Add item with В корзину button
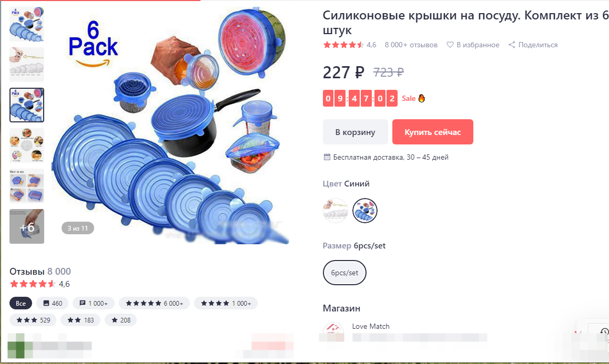This screenshot has height=364, width=609. pos(356,132)
